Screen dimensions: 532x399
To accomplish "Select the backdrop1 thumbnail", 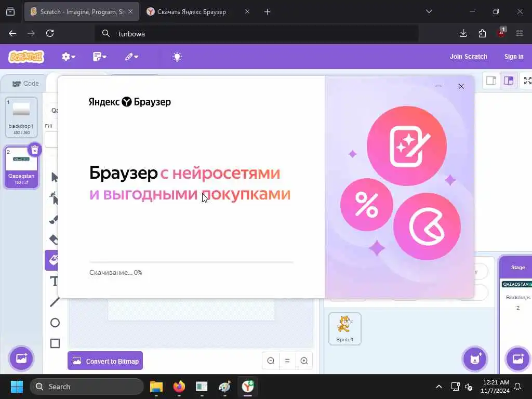I will [x=21, y=117].
